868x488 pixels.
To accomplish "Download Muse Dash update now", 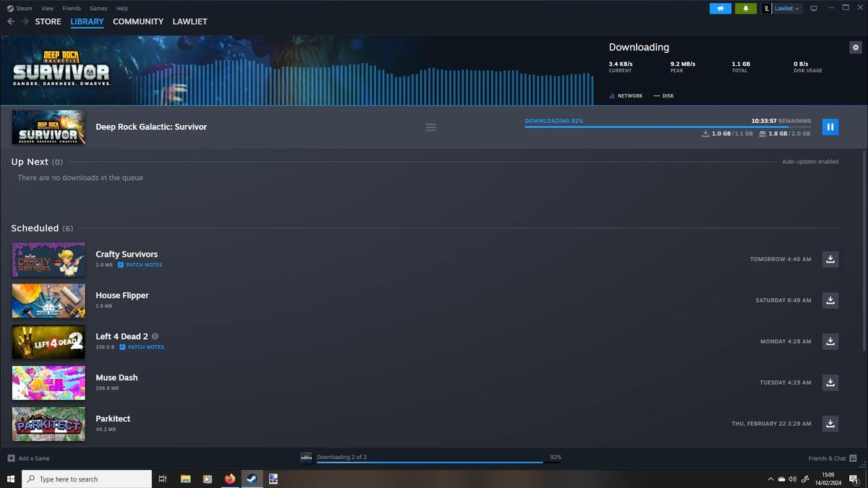I will pyautogui.click(x=830, y=382).
